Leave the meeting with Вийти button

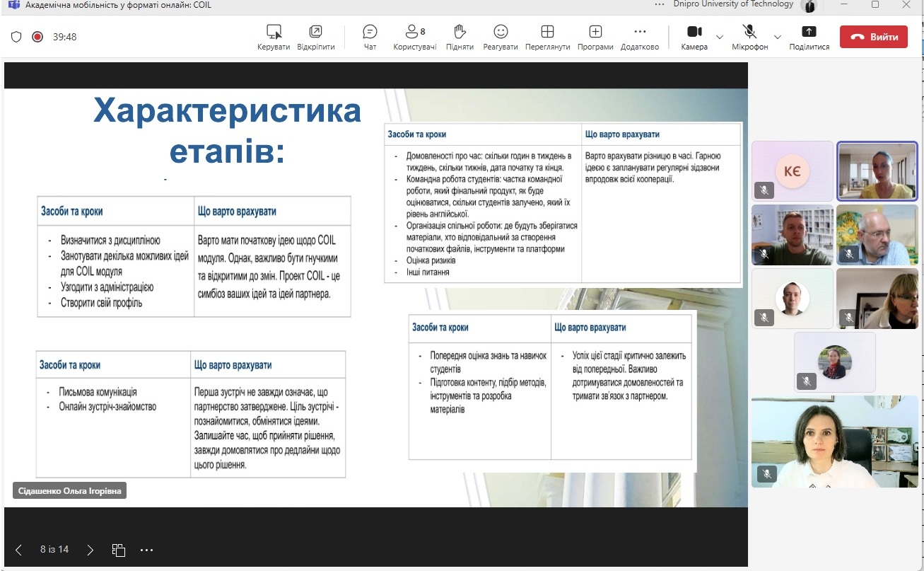click(x=873, y=37)
